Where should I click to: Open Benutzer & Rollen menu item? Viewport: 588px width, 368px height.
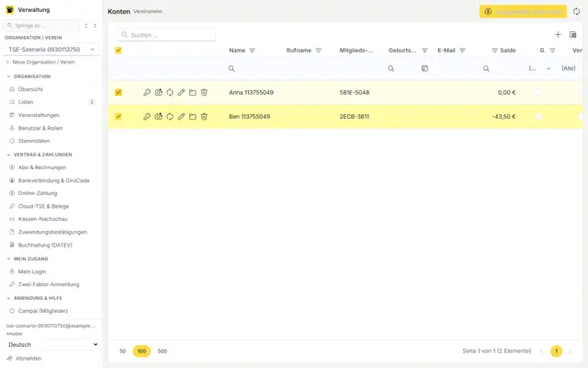(40, 128)
